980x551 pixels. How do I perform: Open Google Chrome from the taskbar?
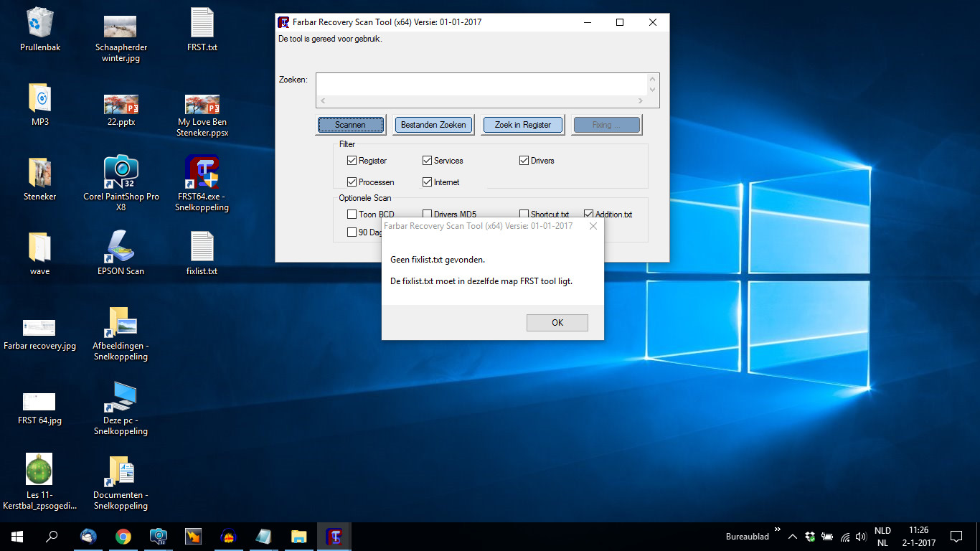pyautogui.click(x=123, y=537)
